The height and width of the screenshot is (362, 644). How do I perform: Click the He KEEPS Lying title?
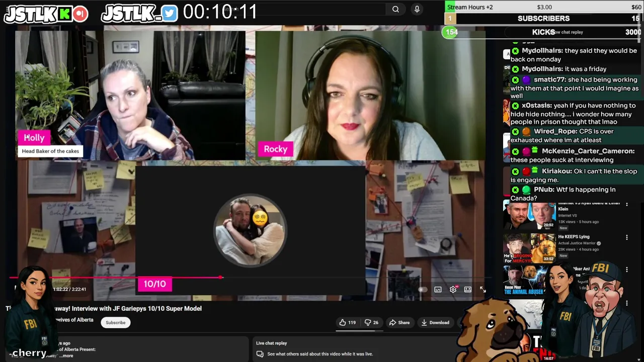point(574,237)
